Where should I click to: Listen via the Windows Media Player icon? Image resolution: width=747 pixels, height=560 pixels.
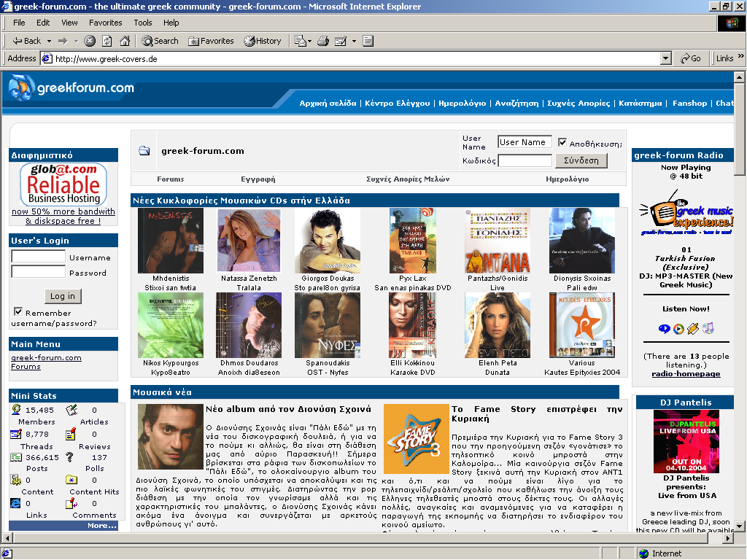(678, 329)
